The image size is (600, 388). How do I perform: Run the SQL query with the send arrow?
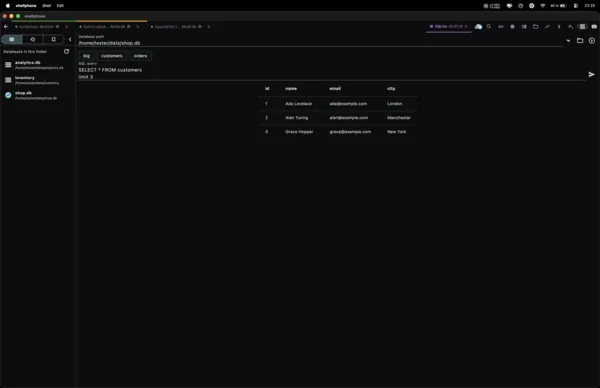(x=591, y=74)
